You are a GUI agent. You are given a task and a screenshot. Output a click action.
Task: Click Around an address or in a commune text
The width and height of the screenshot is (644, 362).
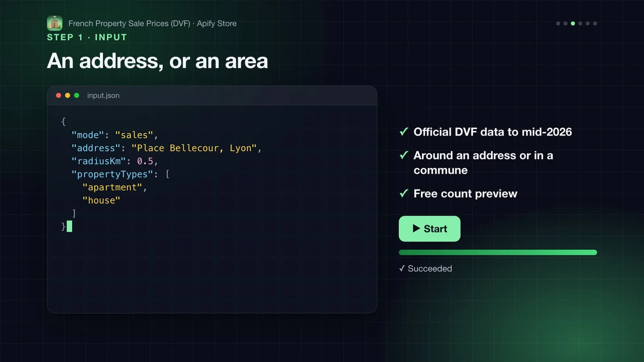coord(483,163)
